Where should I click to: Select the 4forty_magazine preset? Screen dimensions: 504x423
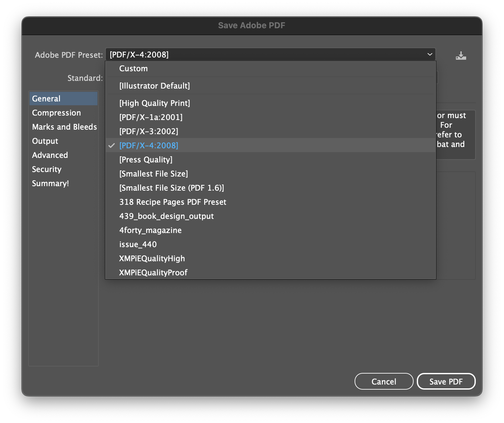click(x=271, y=230)
